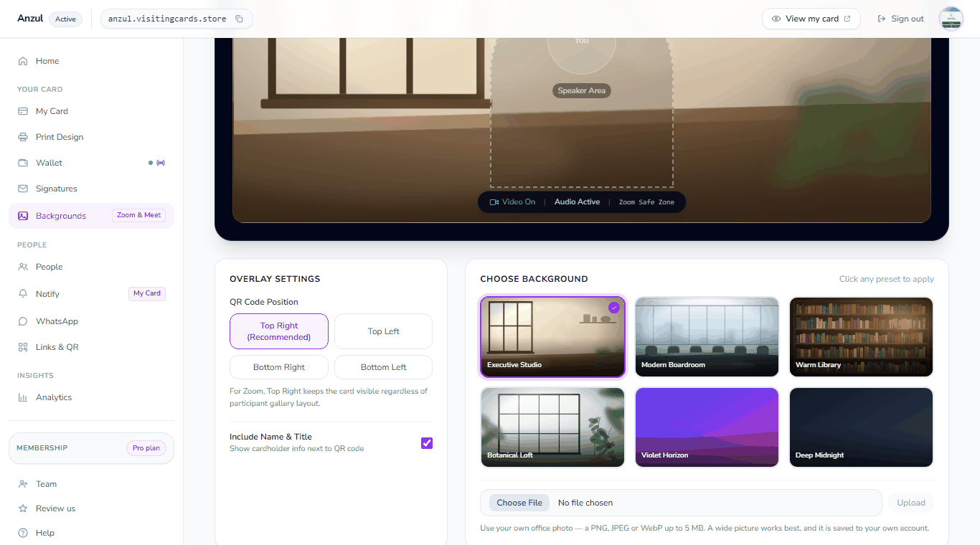Click the Choose File button
Image resolution: width=980 pixels, height=545 pixels.
pos(519,503)
